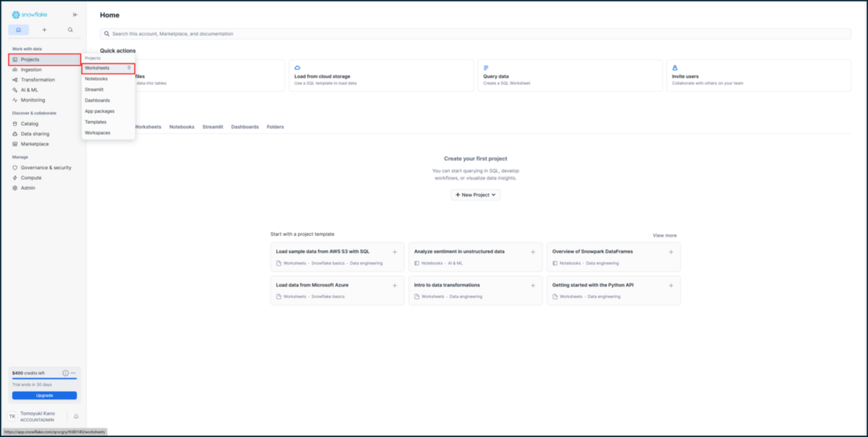868x437 pixels.
Task: Expand the Ingestion sidebar section
Action: (x=31, y=69)
